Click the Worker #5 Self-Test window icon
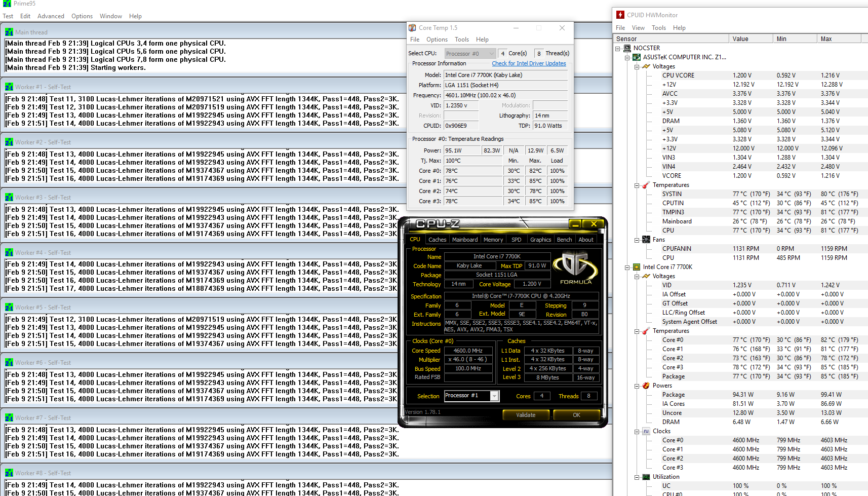The height and width of the screenshot is (496, 868). pyautogui.click(x=9, y=307)
